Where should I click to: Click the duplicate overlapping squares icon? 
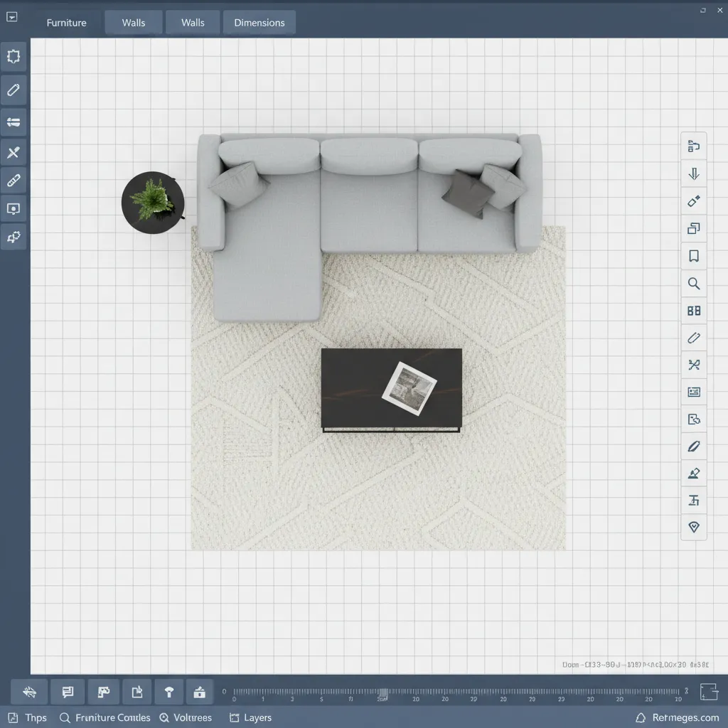click(x=694, y=228)
